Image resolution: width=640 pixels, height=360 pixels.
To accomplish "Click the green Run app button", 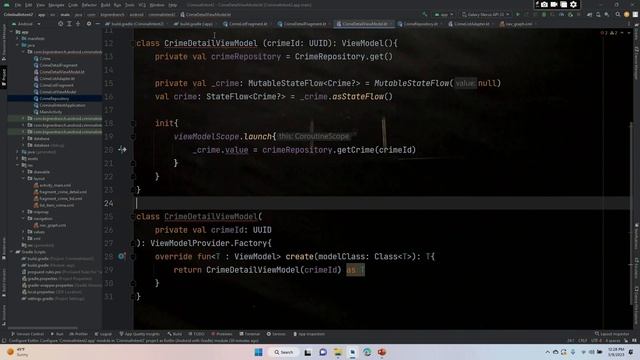I will (x=518, y=15).
